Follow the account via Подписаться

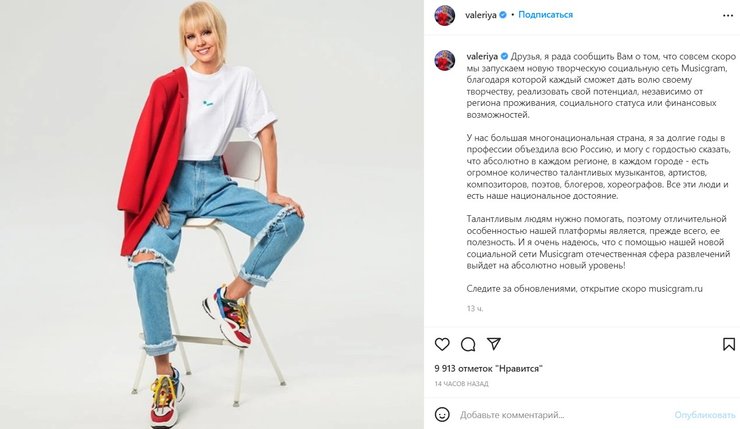(546, 15)
